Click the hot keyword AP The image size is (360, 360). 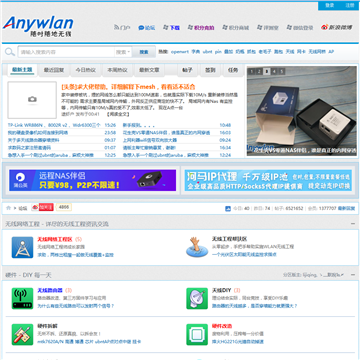(331, 52)
